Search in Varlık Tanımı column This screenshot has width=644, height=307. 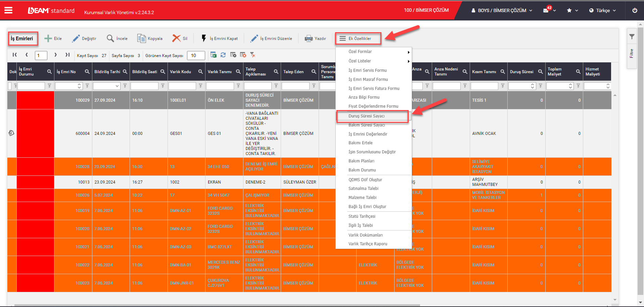coord(238,71)
